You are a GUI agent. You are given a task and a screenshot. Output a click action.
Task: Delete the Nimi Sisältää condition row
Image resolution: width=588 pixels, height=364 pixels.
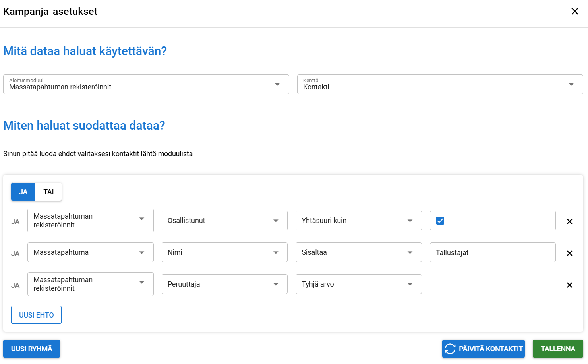coord(569,253)
